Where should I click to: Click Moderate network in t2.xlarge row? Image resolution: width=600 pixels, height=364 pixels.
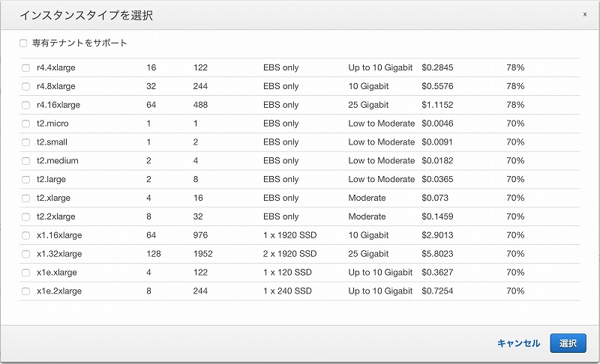pyautogui.click(x=367, y=198)
